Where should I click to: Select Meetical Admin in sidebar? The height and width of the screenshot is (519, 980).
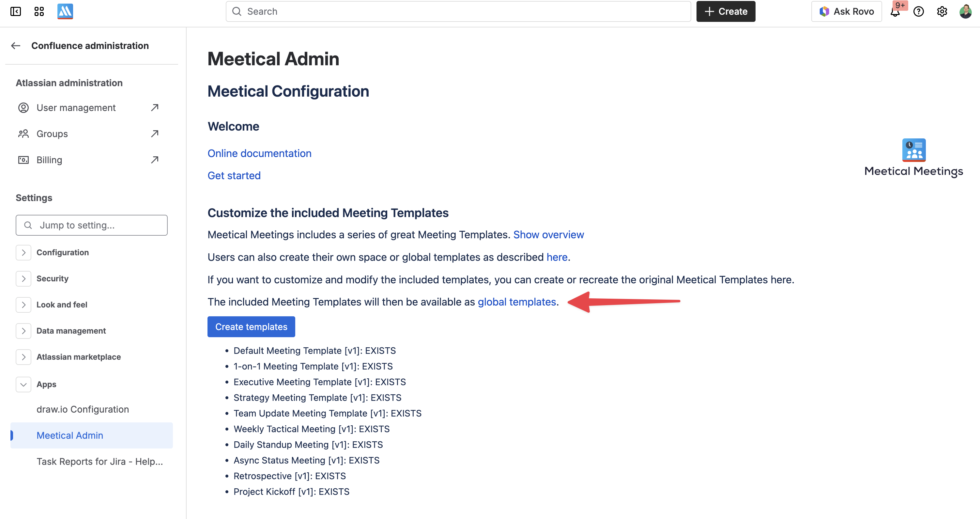(x=92, y=435)
